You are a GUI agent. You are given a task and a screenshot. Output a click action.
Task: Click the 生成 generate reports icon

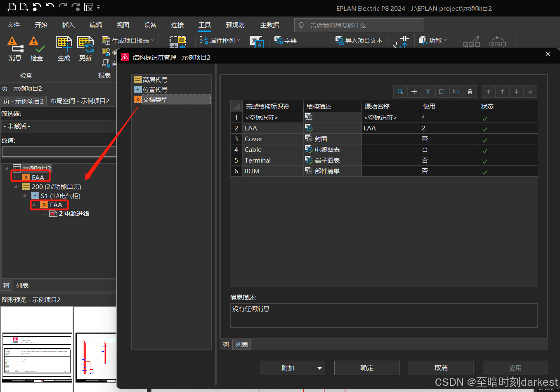(x=64, y=43)
